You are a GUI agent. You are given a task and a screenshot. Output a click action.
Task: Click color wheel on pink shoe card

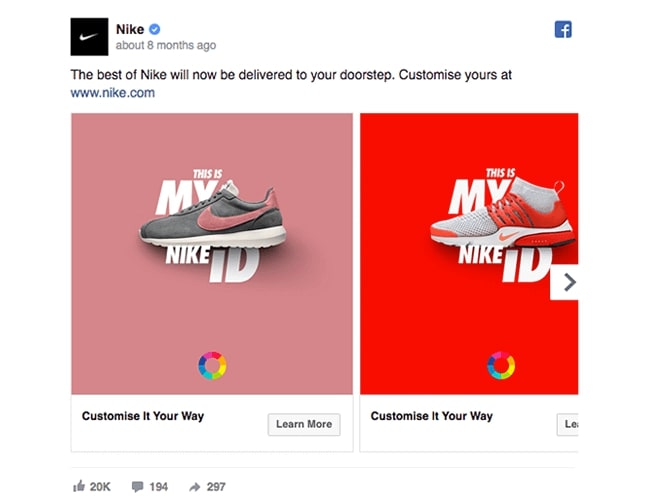pyautogui.click(x=212, y=365)
